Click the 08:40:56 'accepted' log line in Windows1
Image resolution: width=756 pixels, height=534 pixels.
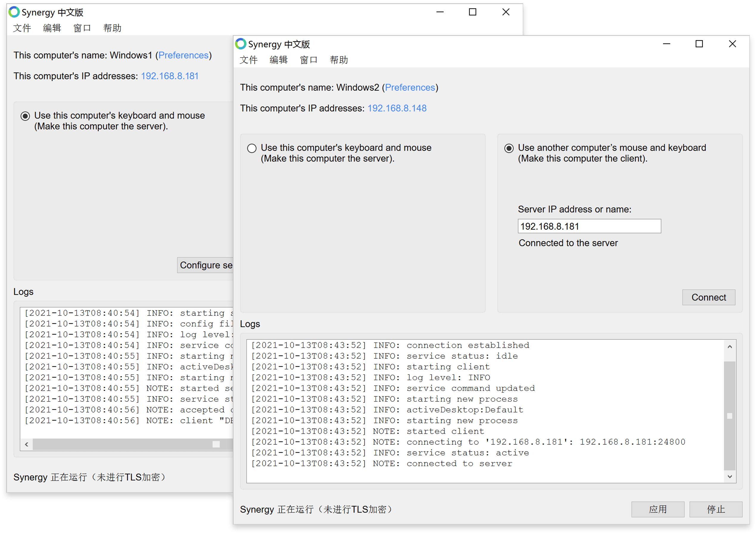[x=129, y=410]
